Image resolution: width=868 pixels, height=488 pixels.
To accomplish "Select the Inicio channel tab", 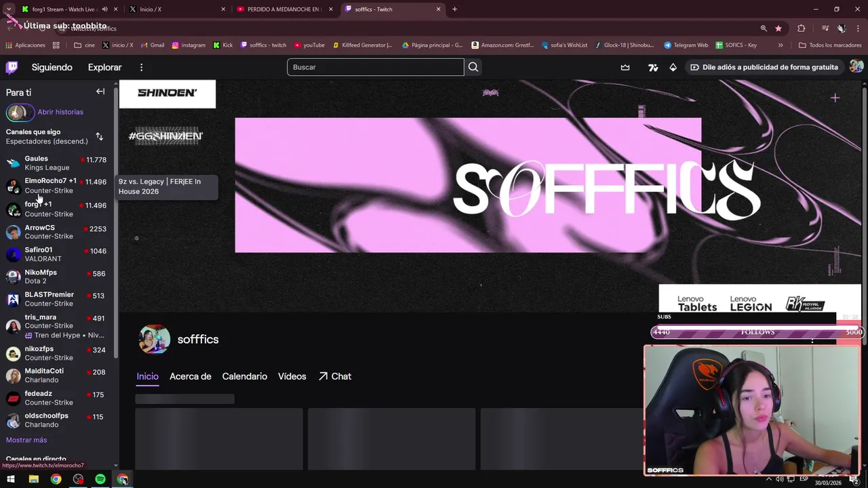I will (147, 376).
